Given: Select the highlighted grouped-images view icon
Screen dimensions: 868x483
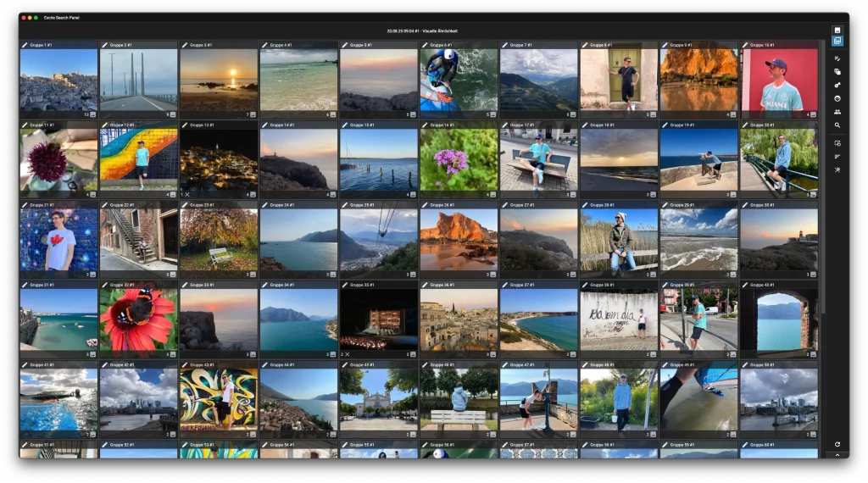Looking at the screenshot, I should pyautogui.click(x=837, y=41).
